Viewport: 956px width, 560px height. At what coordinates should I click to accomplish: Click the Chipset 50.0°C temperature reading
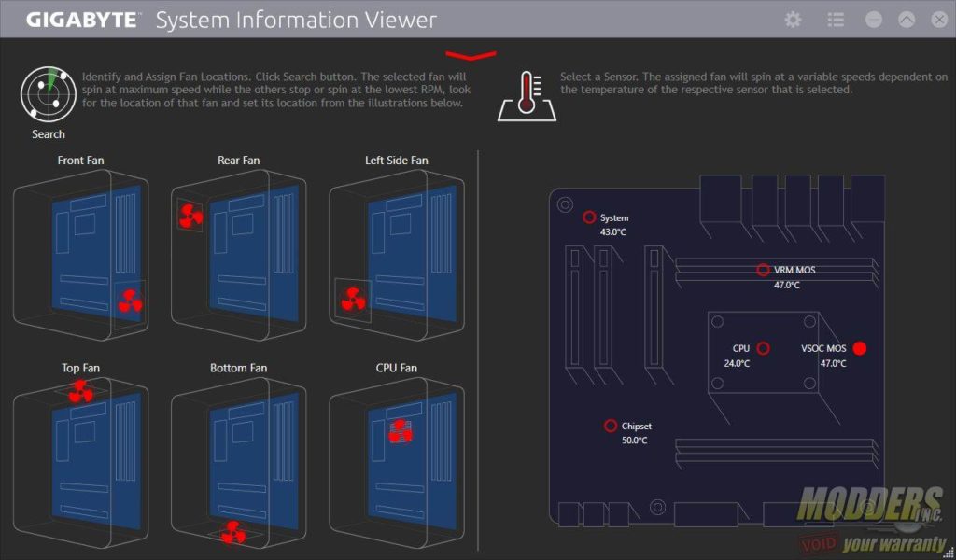[x=634, y=441]
